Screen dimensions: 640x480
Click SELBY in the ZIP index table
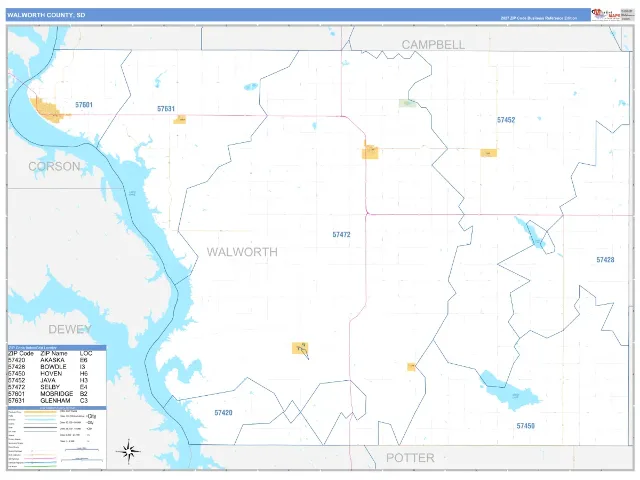[x=50, y=387]
